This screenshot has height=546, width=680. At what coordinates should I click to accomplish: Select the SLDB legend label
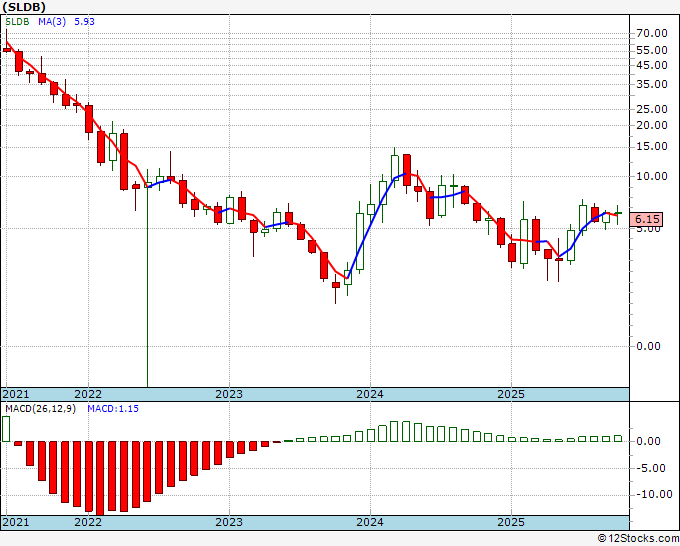coord(17,22)
